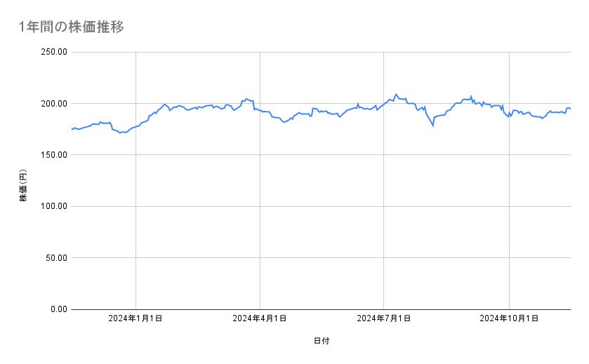Click the December low point on the line

click(x=120, y=133)
